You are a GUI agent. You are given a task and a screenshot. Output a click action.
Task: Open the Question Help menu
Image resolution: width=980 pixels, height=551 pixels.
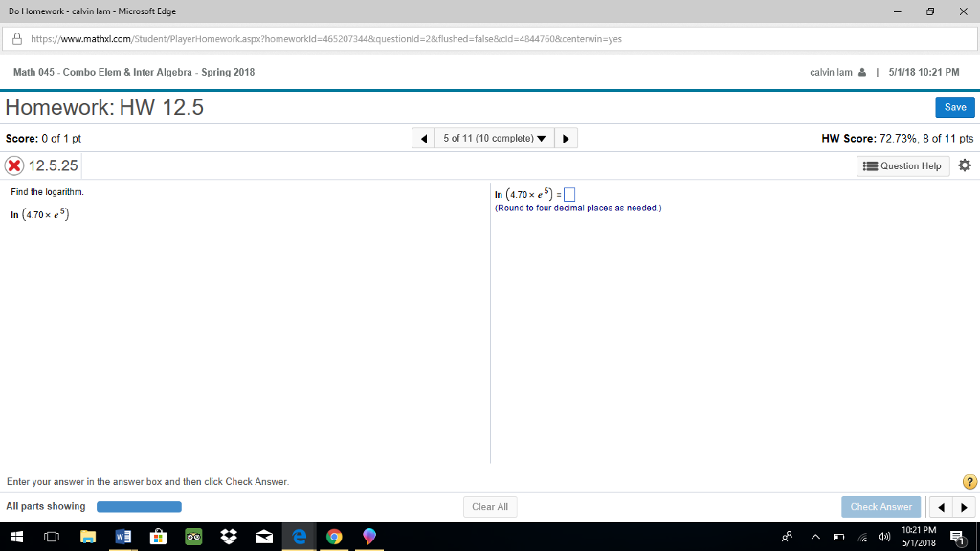(902, 165)
